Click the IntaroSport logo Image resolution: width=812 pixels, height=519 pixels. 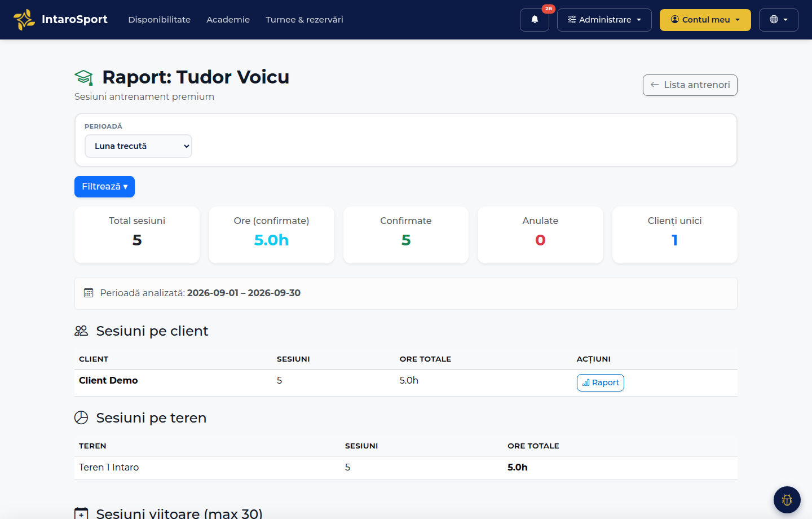point(24,20)
